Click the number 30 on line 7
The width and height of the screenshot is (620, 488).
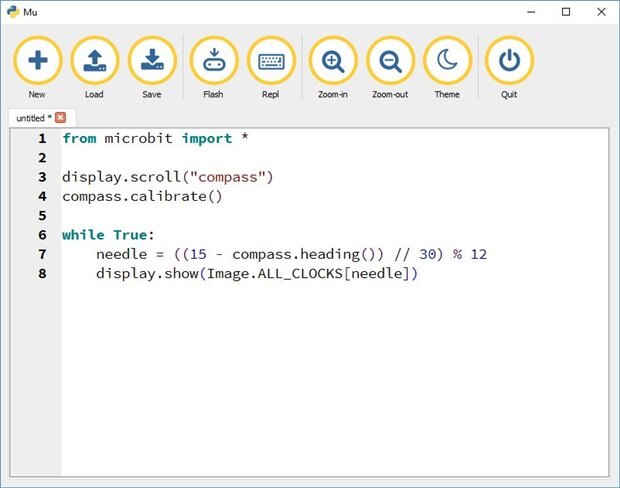click(x=427, y=254)
